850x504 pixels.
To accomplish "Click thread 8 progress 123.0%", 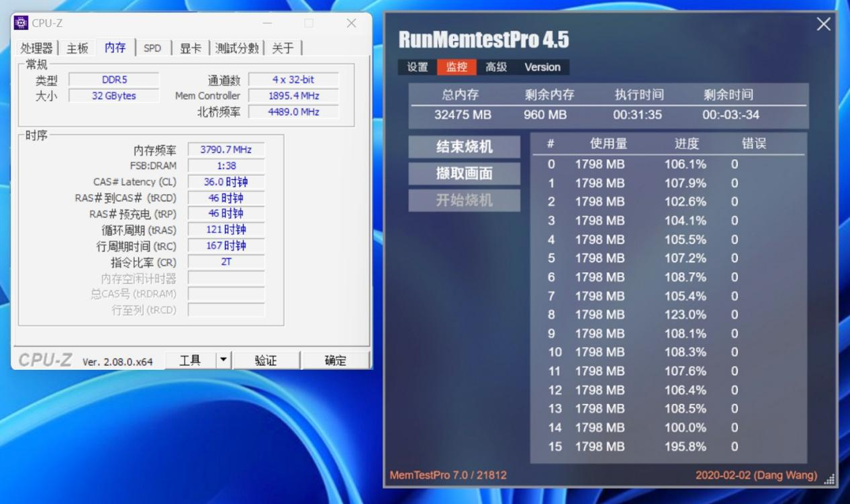I will [686, 315].
